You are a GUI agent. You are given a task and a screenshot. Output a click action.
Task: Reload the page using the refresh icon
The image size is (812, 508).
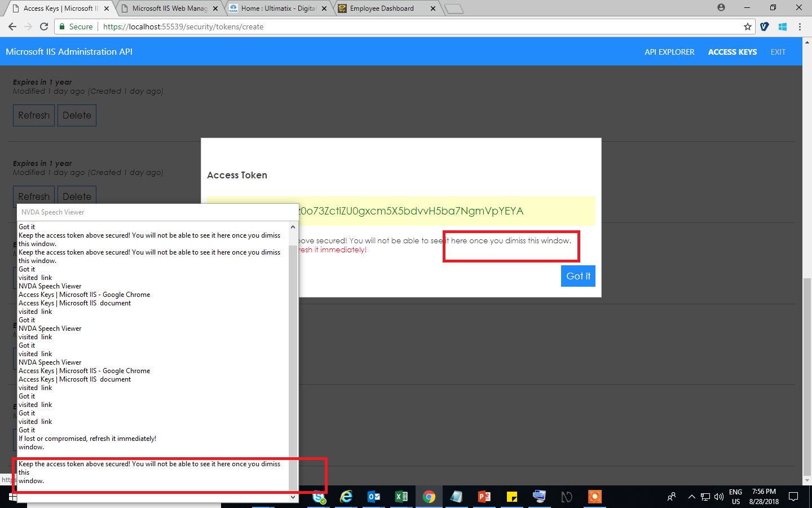tap(44, 27)
